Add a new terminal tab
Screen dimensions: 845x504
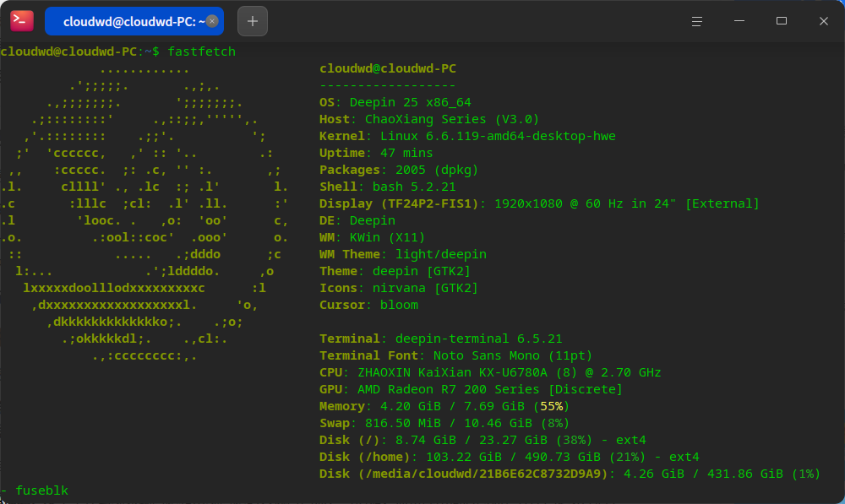pyautogui.click(x=252, y=21)
